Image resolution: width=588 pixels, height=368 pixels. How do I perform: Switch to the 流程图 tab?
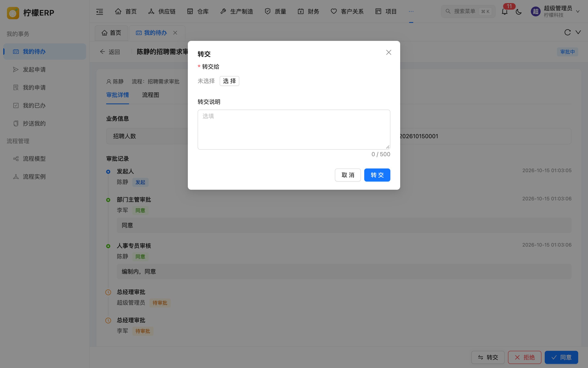coord(150,95)
